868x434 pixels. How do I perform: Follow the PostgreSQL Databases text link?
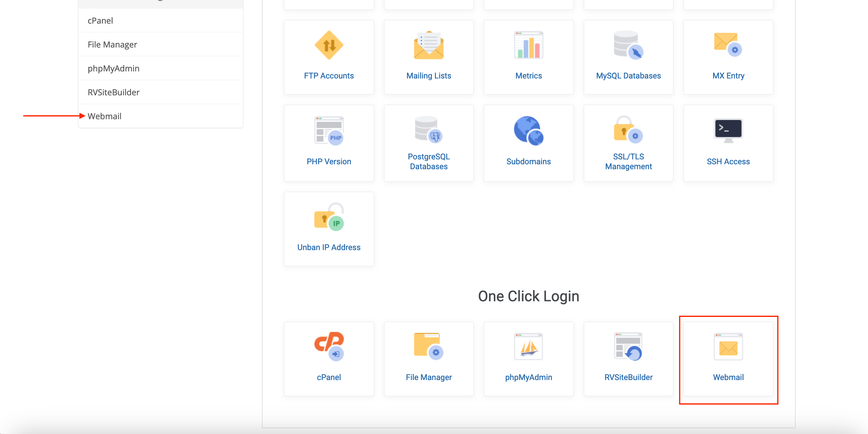(428, 162)
